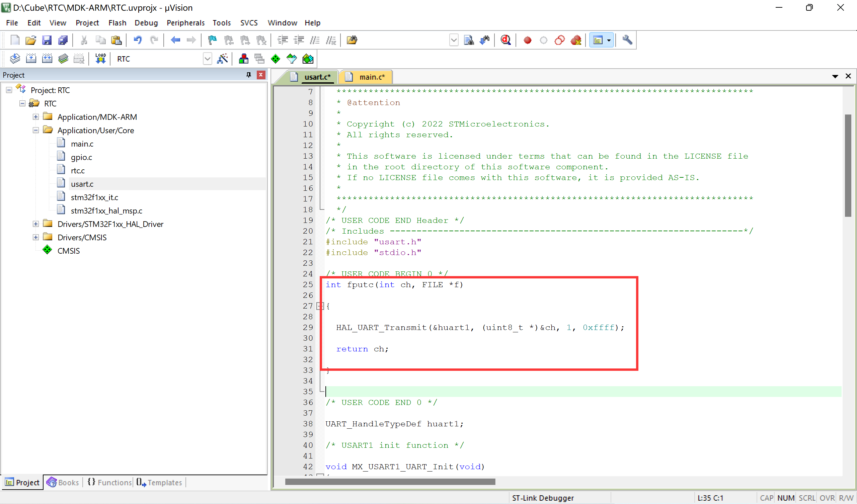This screenshot has height=504, width=857.
Task: Translate the current file
Action: 15,59
